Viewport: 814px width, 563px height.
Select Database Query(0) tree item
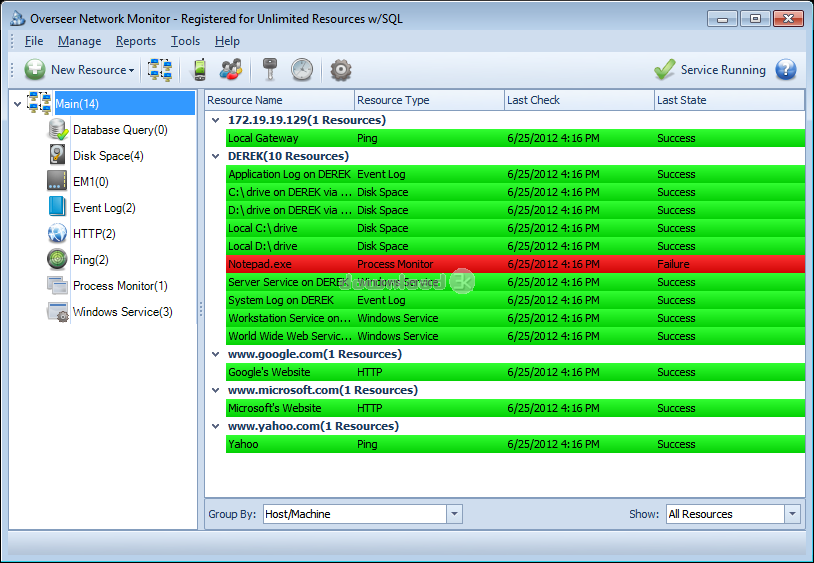[120, 130]
